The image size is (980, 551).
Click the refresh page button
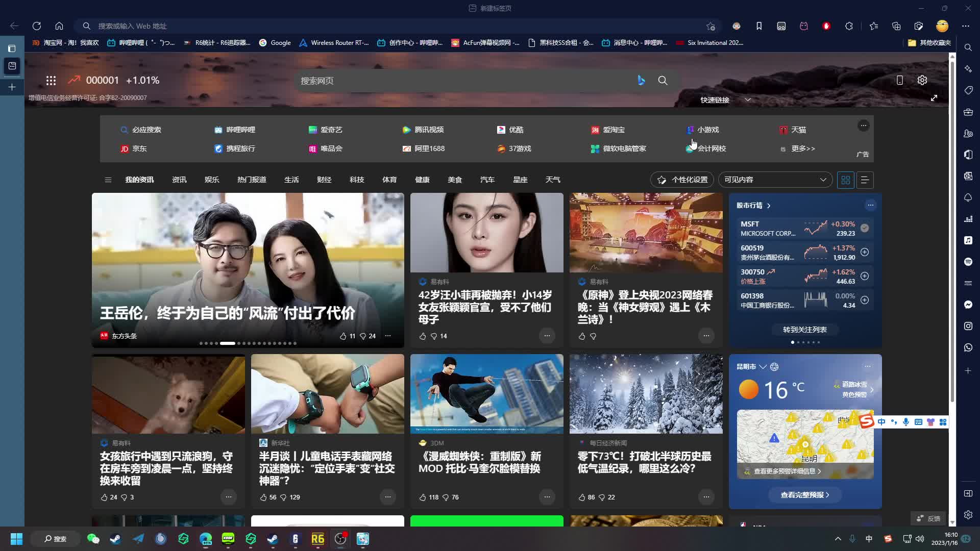37,26
